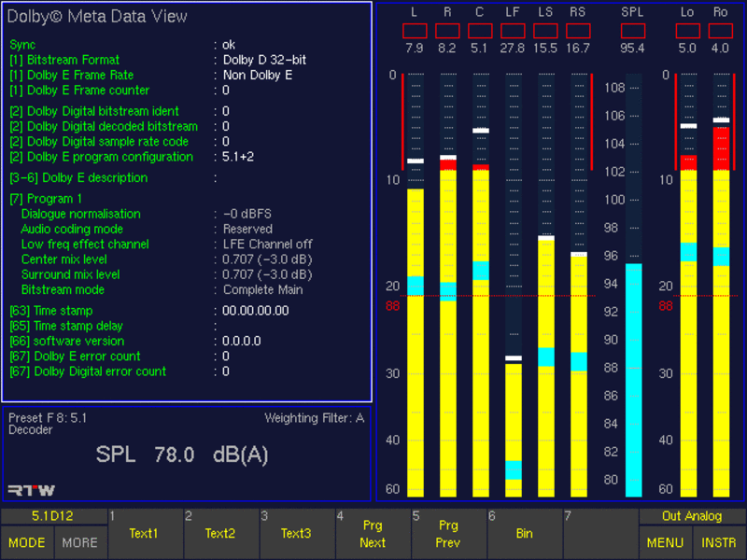This screenshot has width=747, height=560.
Task: Click the SPL 78.0 dB(A) readout
Action: [x=182, y=455]
